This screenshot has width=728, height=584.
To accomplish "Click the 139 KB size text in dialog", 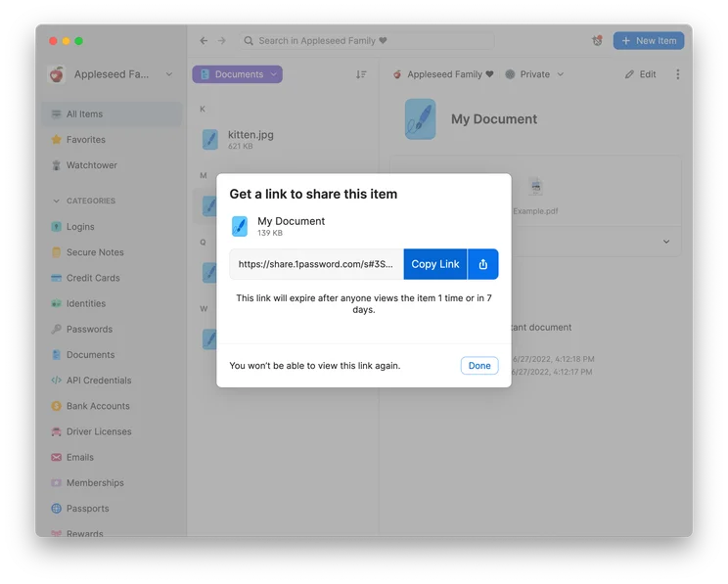I will (270, 233).
